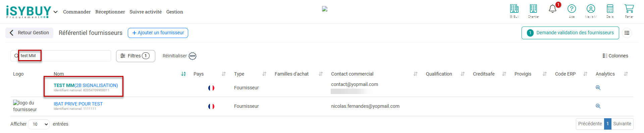Sort the table by Nom column
Viewport: 644px width, 133px height.
click(183, 74)
